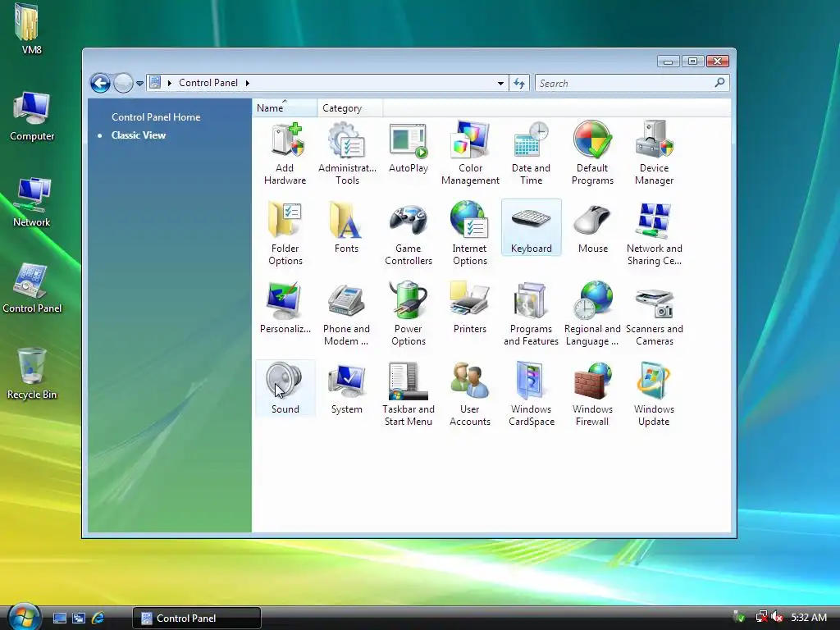Viewport: 840px width, 630px height.
Task: Open User Accounts
Action: coord(470,395)
